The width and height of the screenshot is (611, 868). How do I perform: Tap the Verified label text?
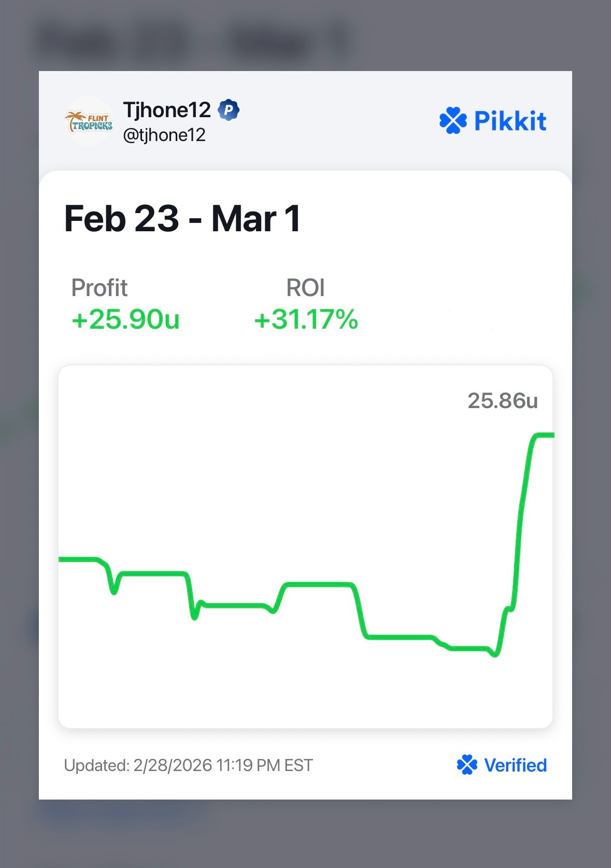click(x=515, y=765)
